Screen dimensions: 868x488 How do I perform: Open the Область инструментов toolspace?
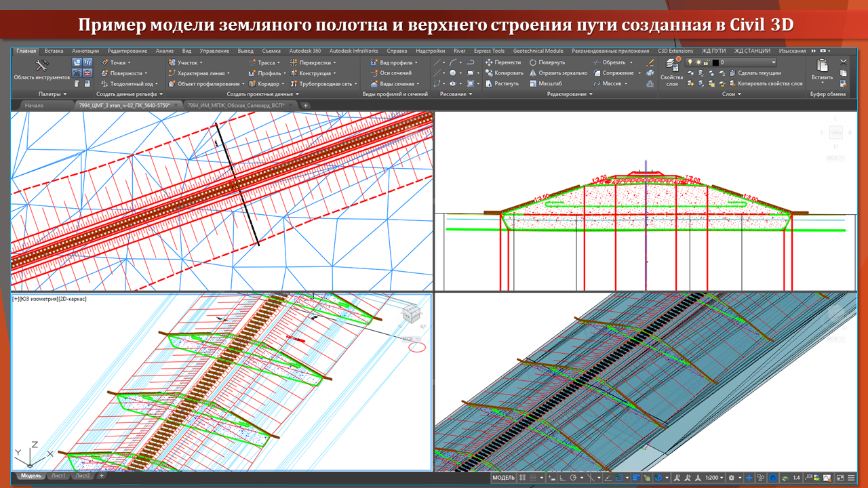tap(41, 68)
